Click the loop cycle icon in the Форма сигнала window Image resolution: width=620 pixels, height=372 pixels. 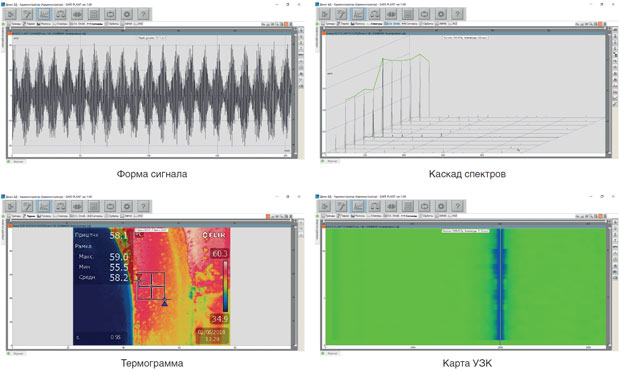click(110, 14)
